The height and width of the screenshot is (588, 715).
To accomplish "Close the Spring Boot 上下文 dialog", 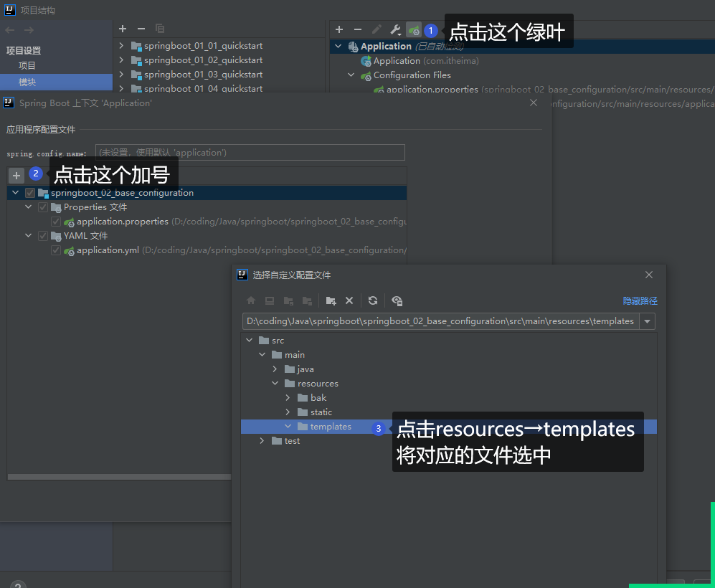I will pyautogui.click(x=534, y=103).
